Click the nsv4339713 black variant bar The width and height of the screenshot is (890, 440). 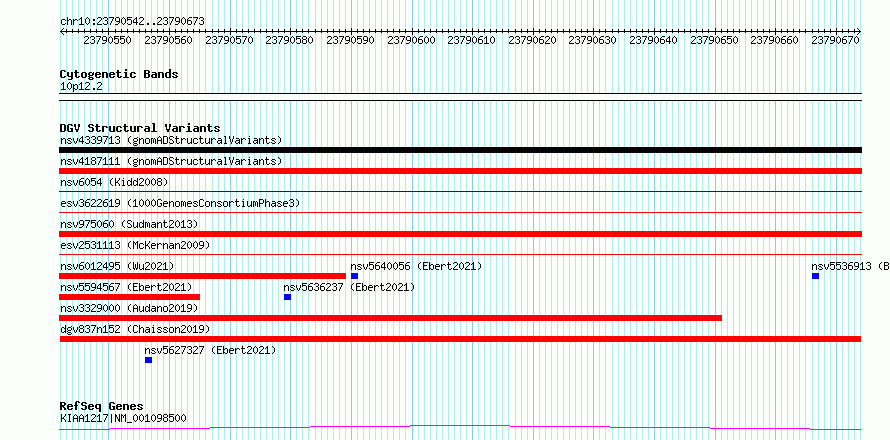coord(460,150)
